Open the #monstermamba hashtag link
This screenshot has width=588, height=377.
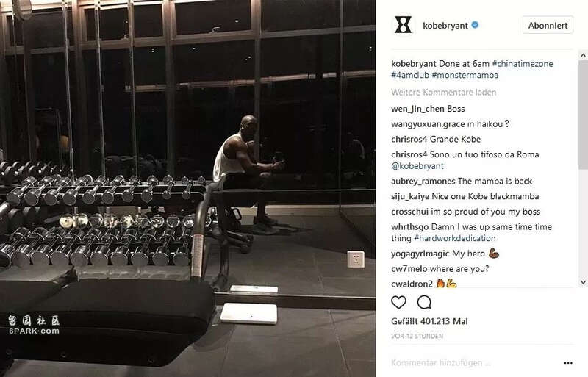click(x=465, y=75)
